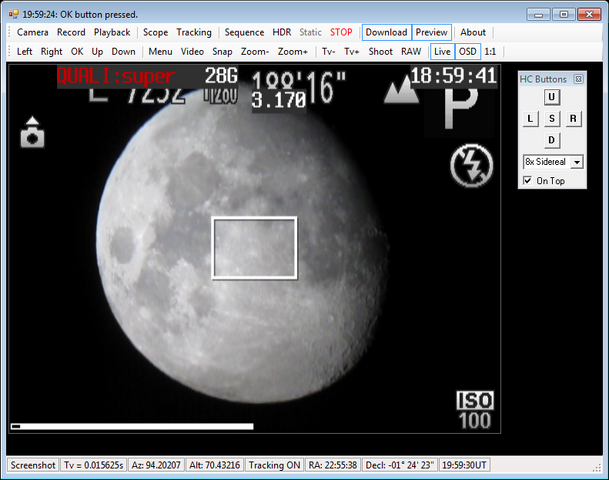609x480 pixels.
Task: Toggle the 1:1 view button
Action: 490,52
